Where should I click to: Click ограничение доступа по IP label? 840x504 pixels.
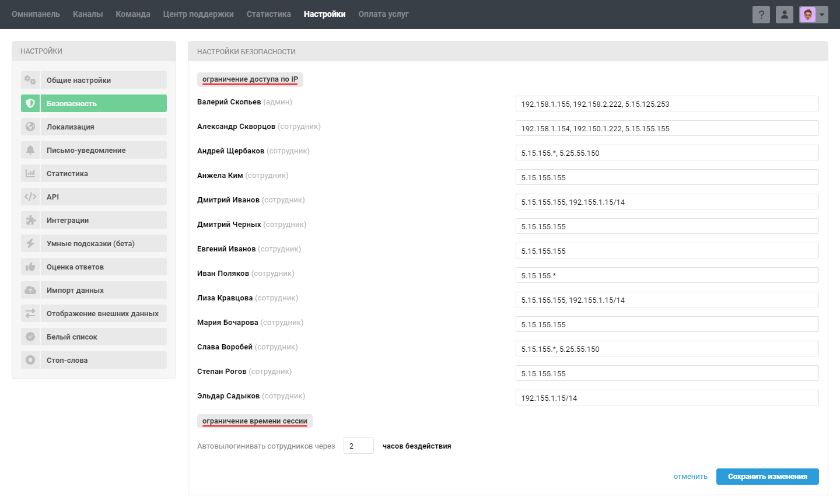[x=250, y=79]
